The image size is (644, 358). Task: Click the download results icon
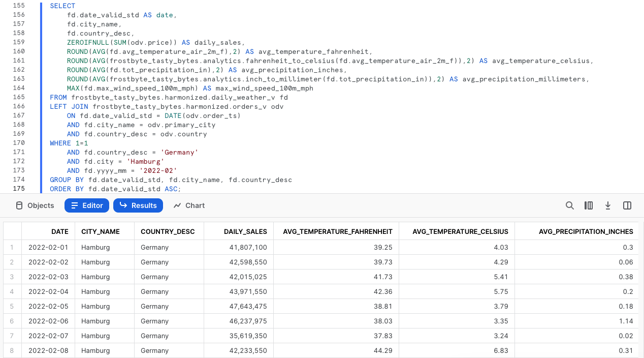point(607,205)
